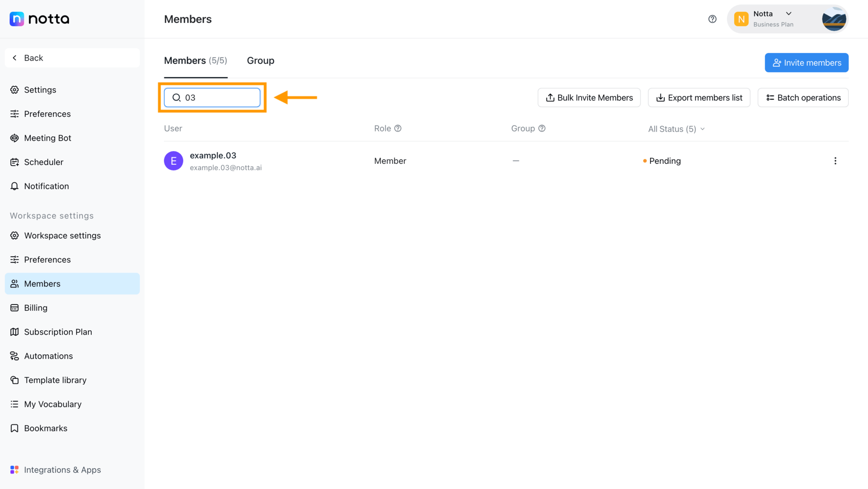This screenshot has width=868, height=489.
Task: Click the Bookmarks icon
Action: tap(15, 428)
